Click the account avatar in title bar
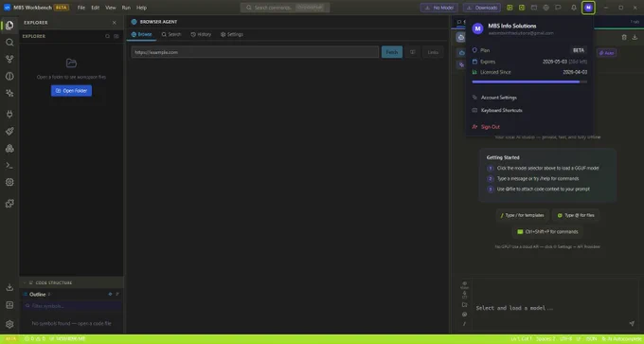644x344 pixels. point(588,8)
